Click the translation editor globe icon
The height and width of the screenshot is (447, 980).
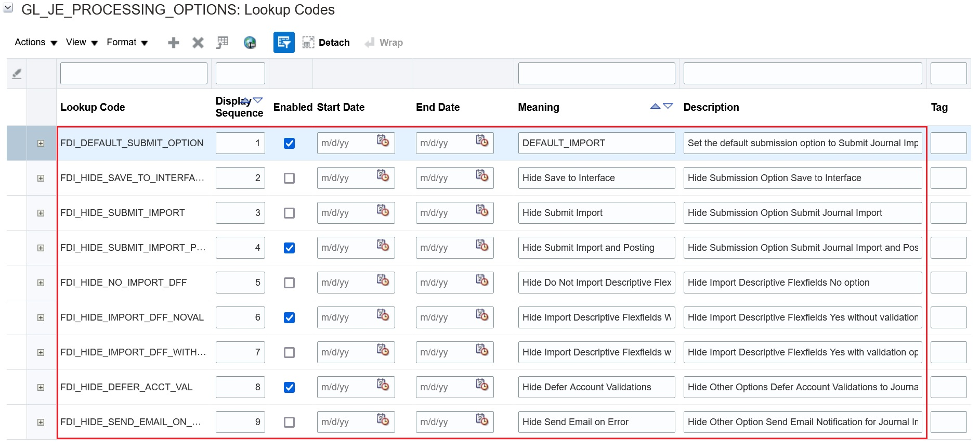[x=250, y=43]
